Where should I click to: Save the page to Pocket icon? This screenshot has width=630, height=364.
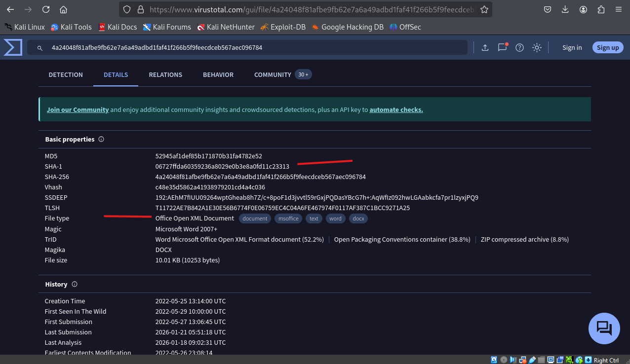(x=548, y=9)
